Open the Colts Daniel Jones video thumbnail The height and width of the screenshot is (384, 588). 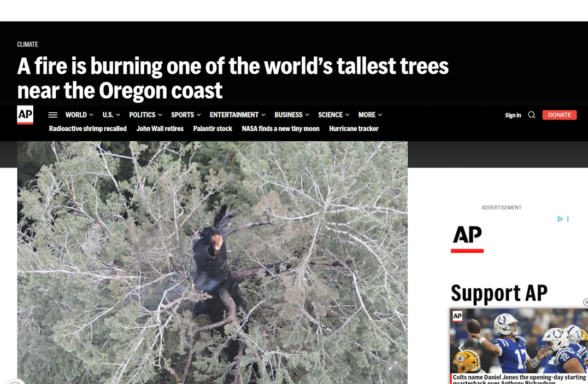[519, 341]
